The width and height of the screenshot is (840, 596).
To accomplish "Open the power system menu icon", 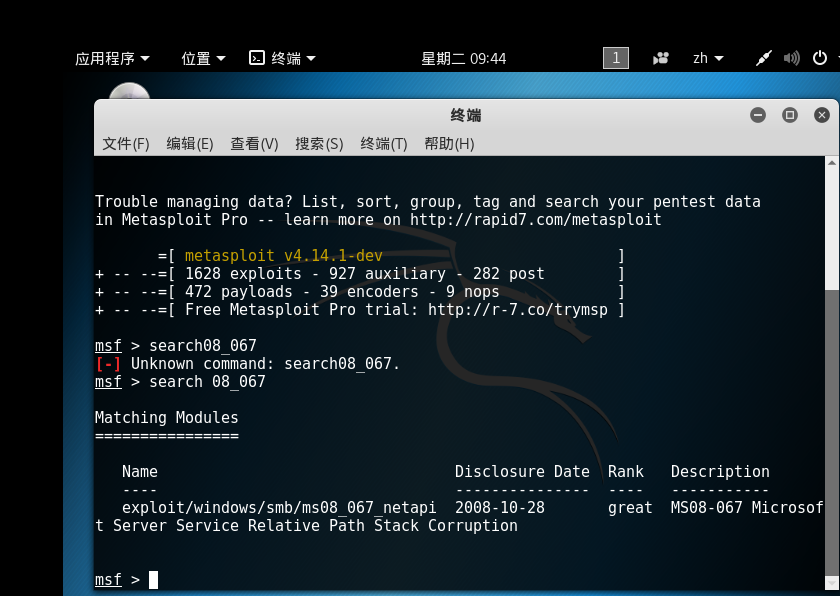I will (820, 58).
